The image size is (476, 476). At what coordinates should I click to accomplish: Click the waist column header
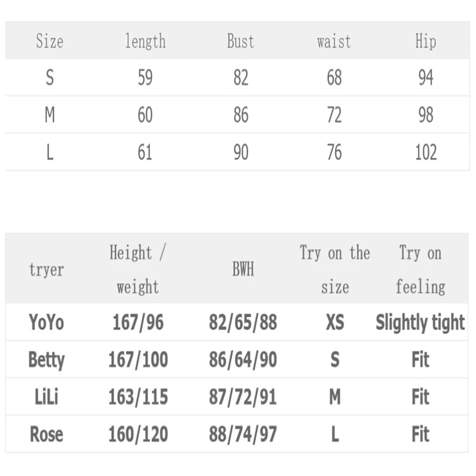[334, 42]
